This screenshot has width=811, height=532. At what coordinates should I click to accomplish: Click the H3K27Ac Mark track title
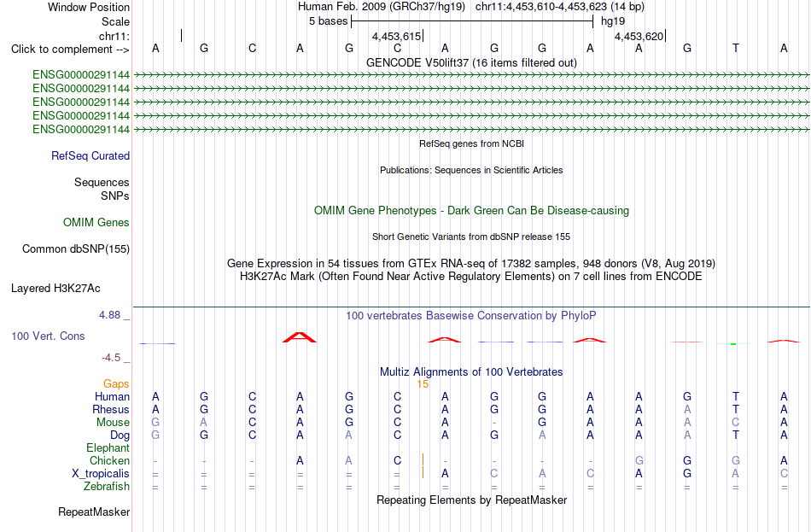coord(471,277)
